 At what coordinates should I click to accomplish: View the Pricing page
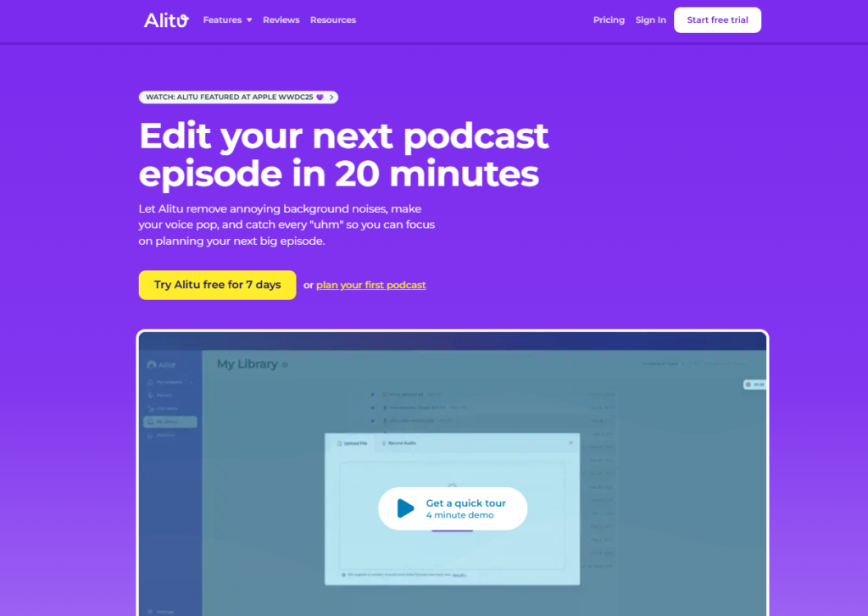click(x=609, y=20)
